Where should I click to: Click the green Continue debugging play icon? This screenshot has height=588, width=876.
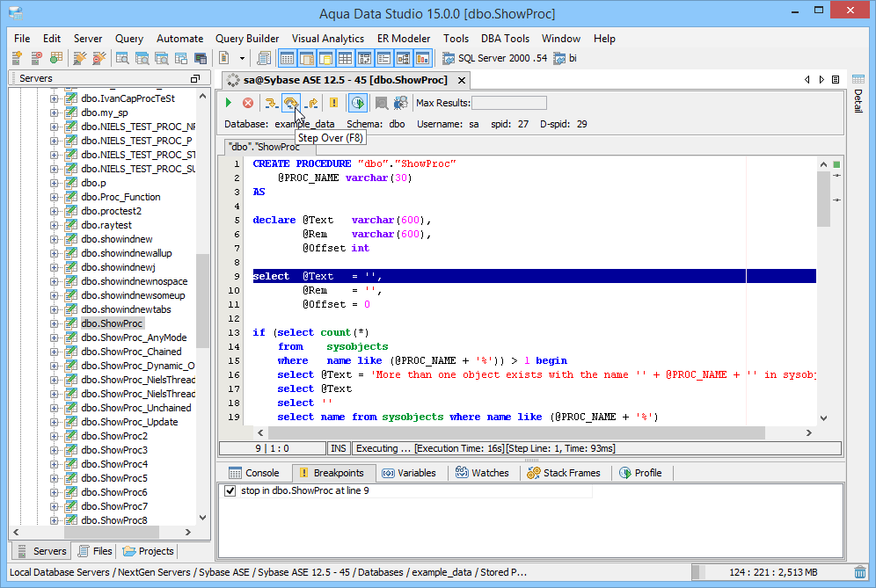[x=229, y=103]
